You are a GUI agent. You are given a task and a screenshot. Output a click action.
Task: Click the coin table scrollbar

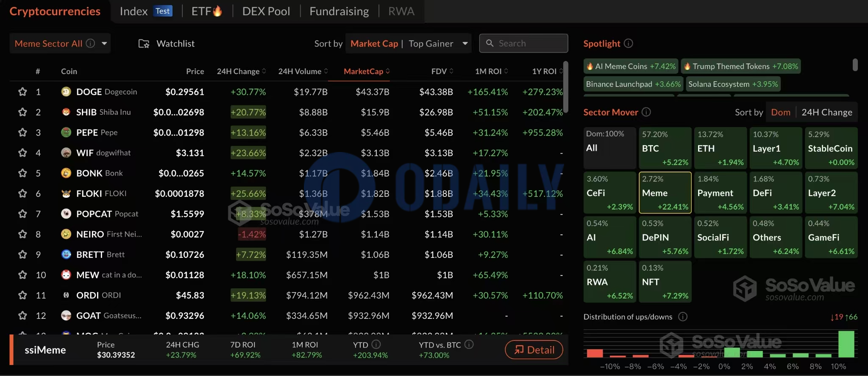tap(565, 87)
